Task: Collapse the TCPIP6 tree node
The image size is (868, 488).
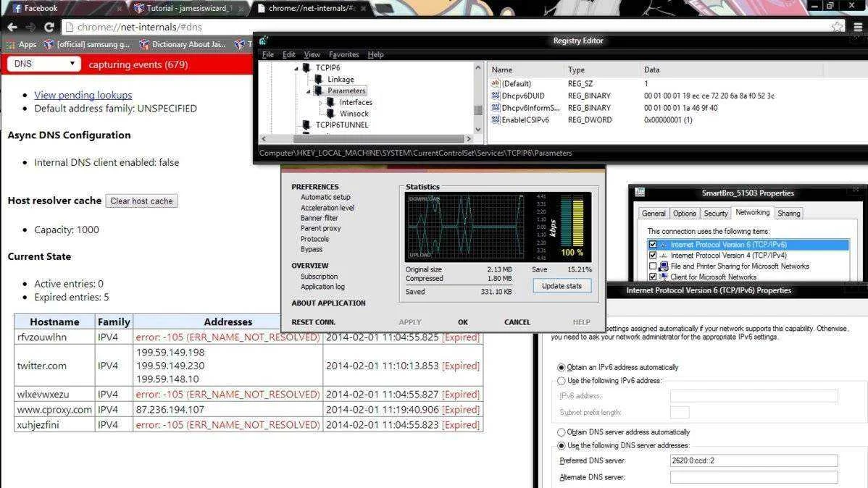Action: (x=296, y=68)
